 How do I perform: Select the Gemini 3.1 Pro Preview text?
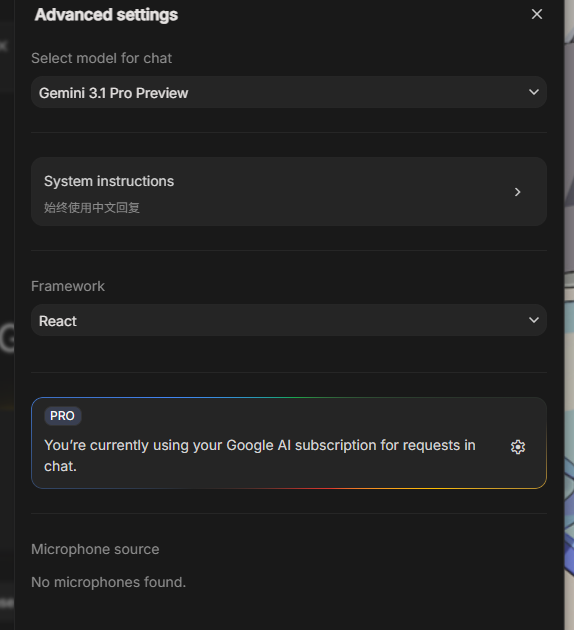tap(113, 93)
